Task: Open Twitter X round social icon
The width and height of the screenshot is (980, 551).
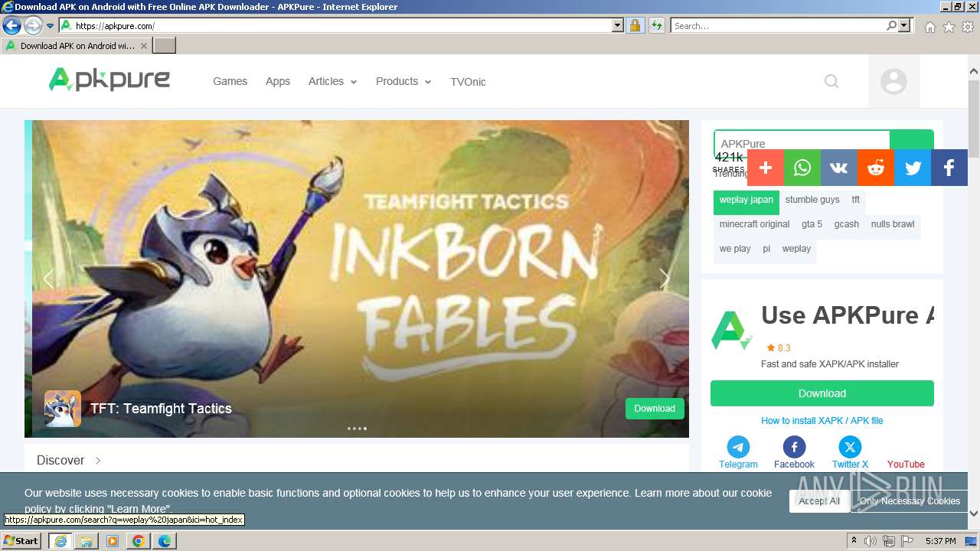Action: coord(850,447)
